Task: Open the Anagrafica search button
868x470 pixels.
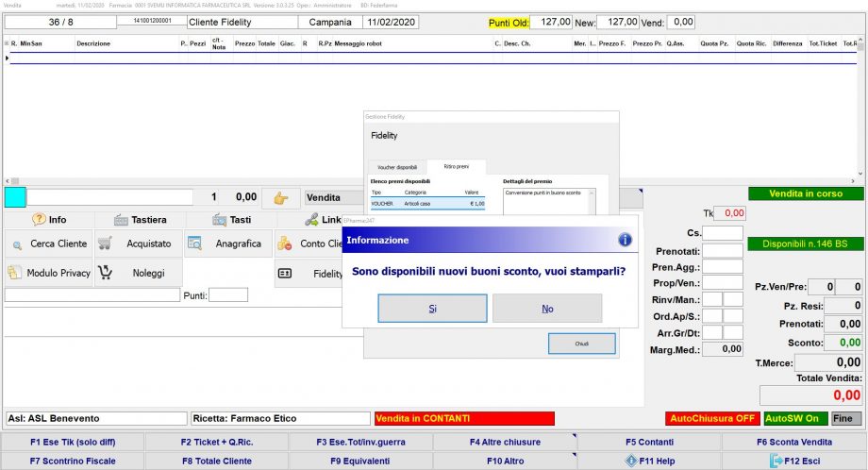Action: [x=227, y=243]
